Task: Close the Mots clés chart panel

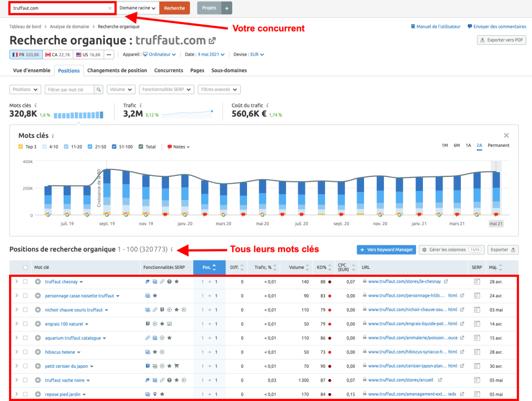Action: pyautogui.click(x=506, y=136)
